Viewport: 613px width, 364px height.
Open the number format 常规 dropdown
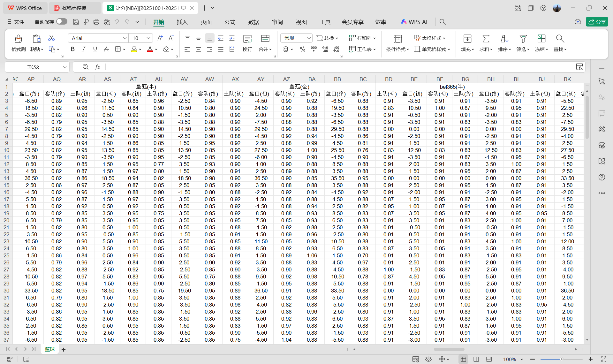[309, 38]
